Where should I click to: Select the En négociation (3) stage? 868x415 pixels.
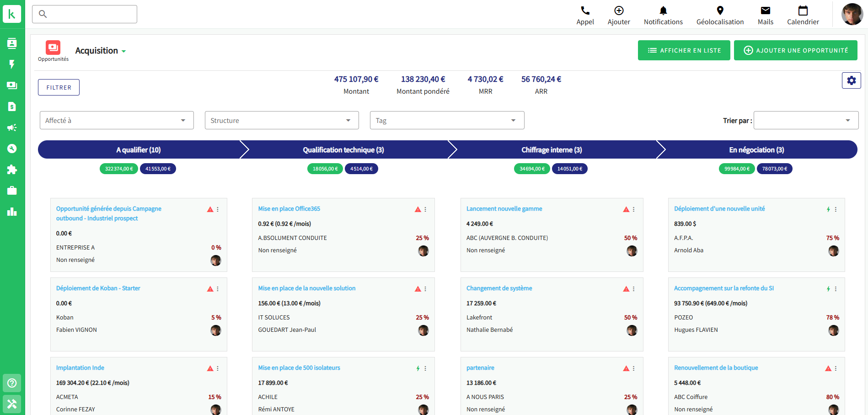[756, 150]
